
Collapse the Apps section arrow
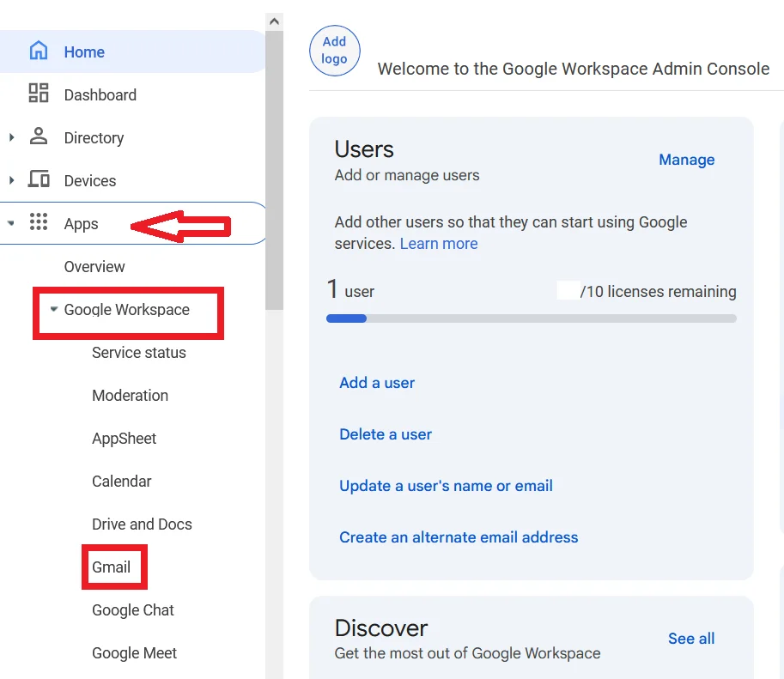11,223
